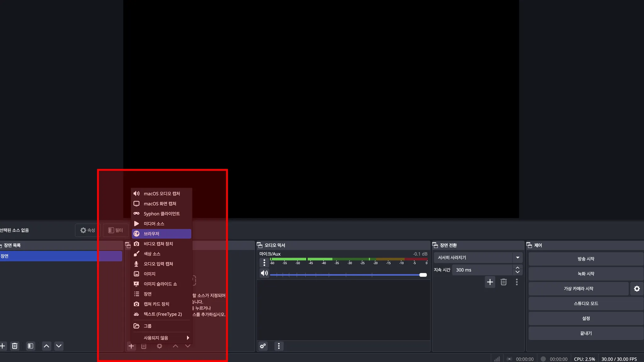Delete selected scene with trash icon
The height and width of the screenshot is (362, 644).
[x=14, y=346]
